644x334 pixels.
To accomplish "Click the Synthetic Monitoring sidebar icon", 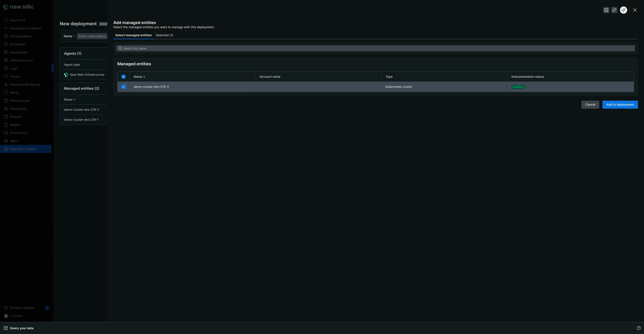I will 6,85.
